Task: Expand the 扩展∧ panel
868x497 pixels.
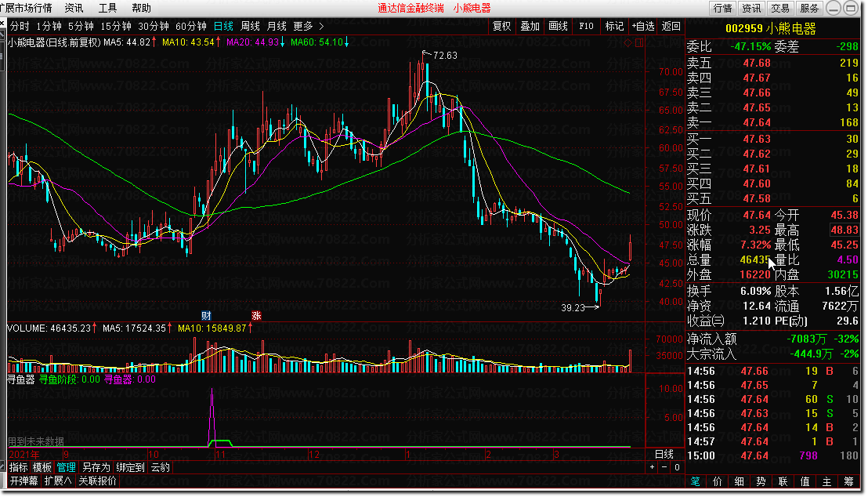Action: [x=58, y=481]
